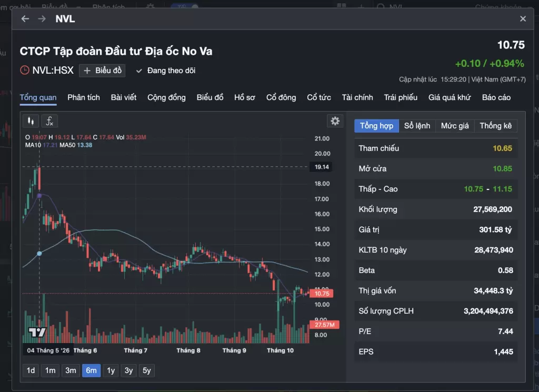Image resolution: width=539 pixels, height=392 pixels.
Task: Switch to Biểu đồ tab in navigation
Action: coord(210,97)
